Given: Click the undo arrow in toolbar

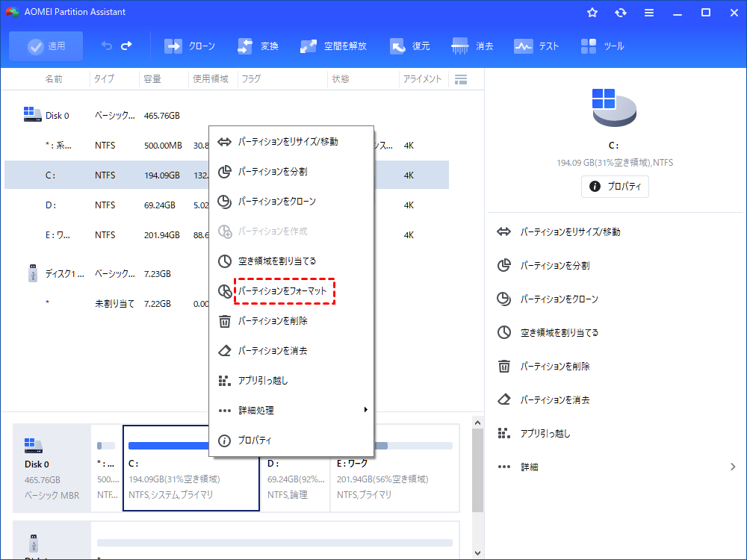Looking at the screenshot, I should click(x=107, y=46).
